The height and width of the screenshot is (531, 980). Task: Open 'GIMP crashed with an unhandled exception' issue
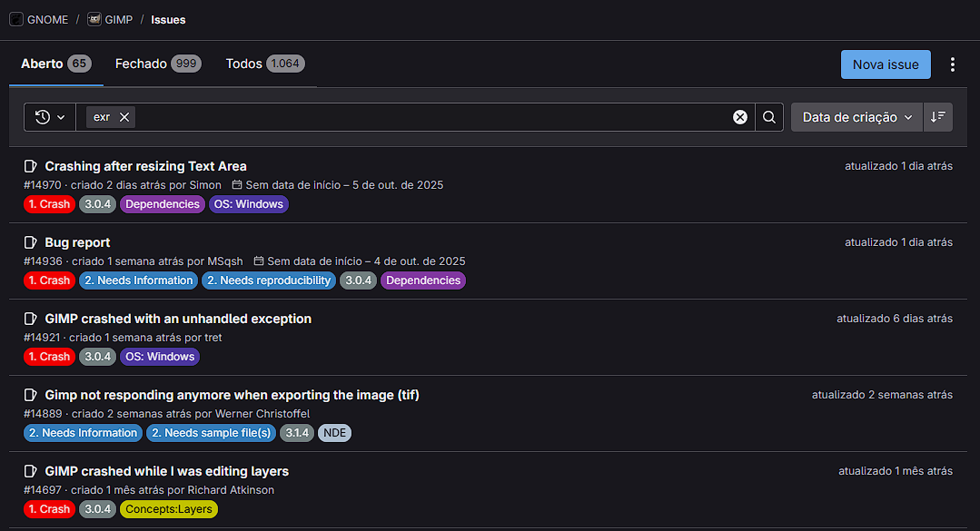[x=178, y=319]
